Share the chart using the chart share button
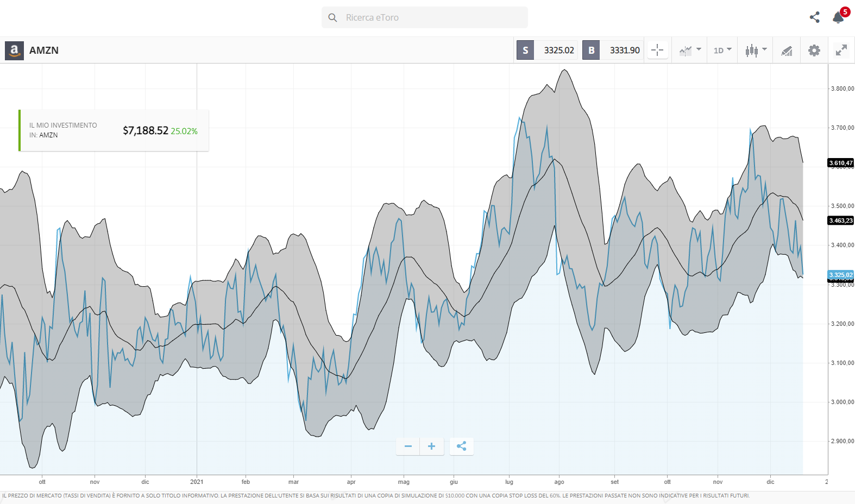 [x=462, y=446]
